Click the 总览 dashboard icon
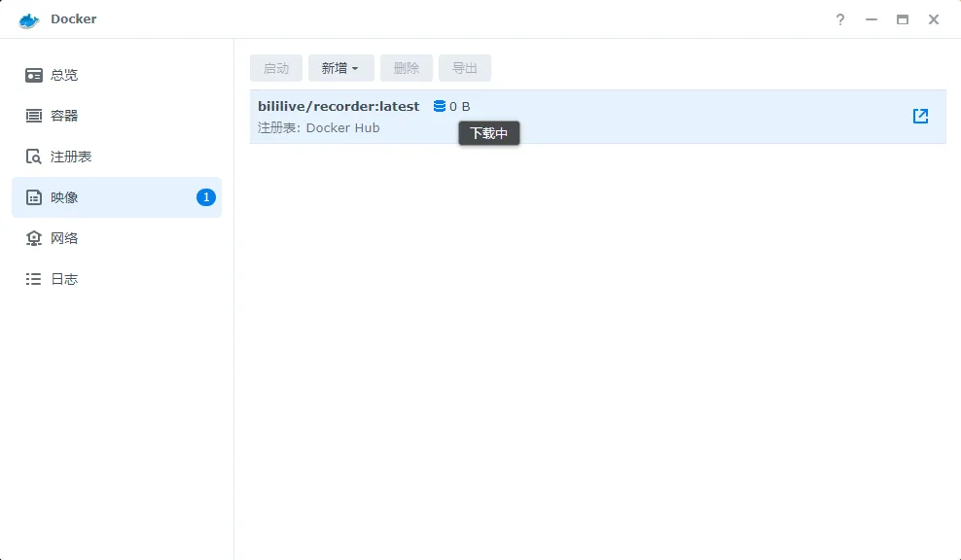Screen dimensions: 961x560 click(x=34, y=75)
